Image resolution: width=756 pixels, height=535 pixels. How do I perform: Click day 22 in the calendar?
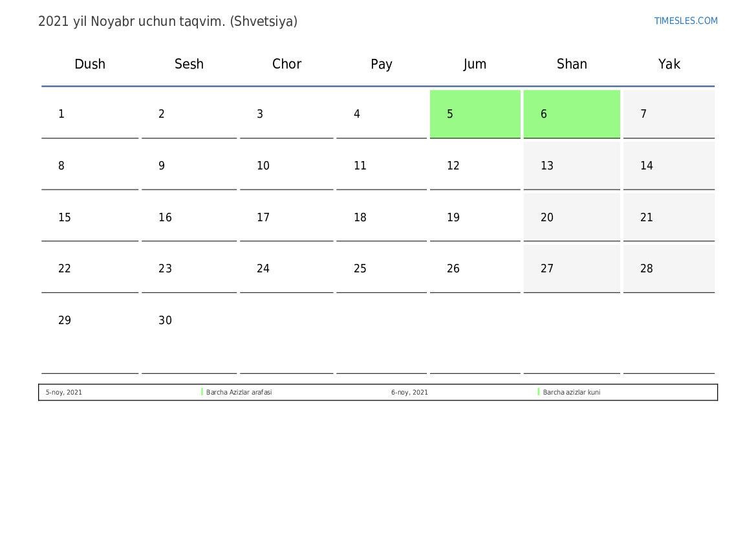[90, 268]
